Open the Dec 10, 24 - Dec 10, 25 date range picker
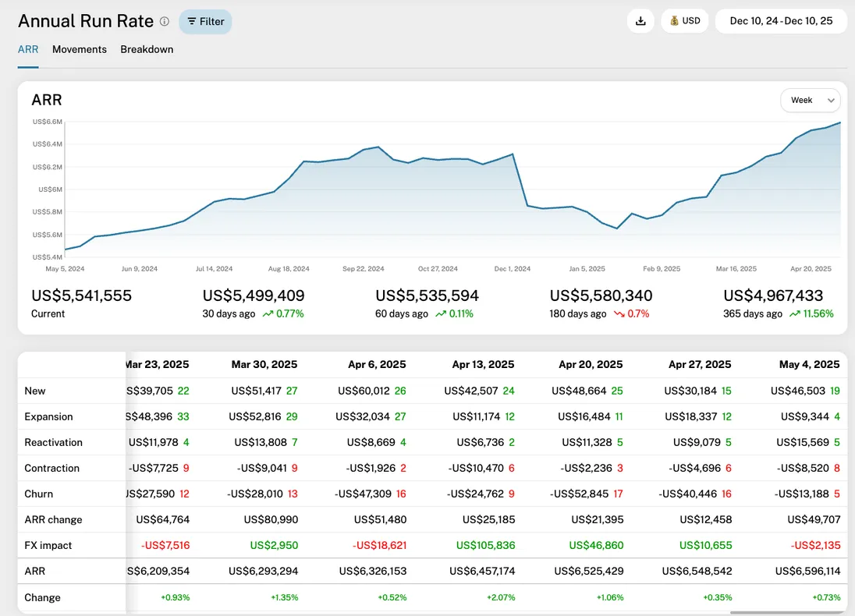Viewport: 855px width, 616px height. coord(781,21)
